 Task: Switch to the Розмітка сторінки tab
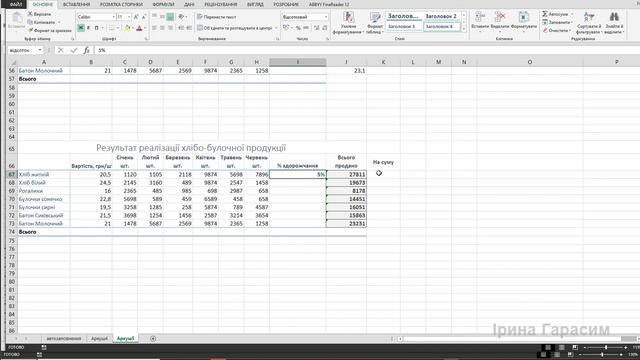click(x=121, y=4)
